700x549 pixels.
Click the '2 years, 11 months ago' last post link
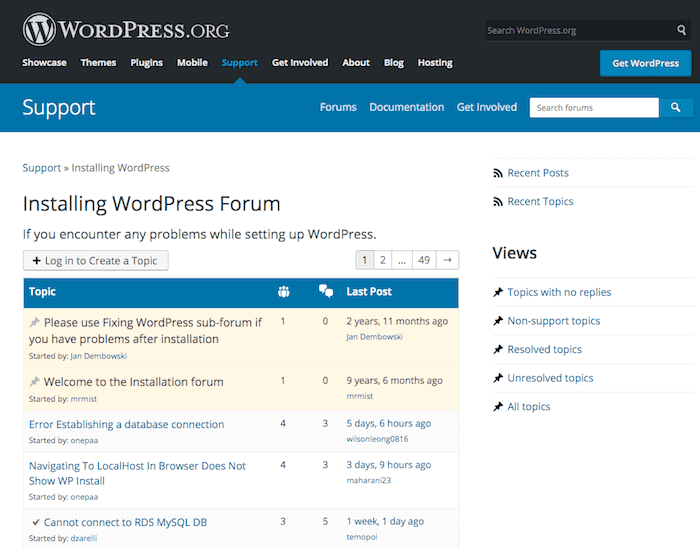397,321
